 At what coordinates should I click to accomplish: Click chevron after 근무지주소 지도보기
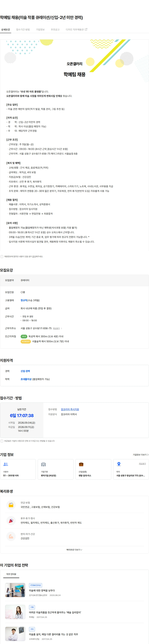click(x=61, y=328)
